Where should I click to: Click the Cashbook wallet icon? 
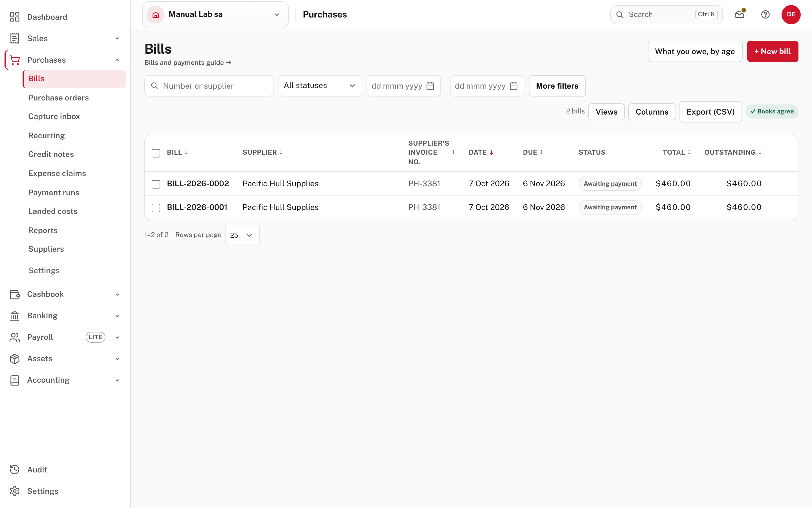[14, 294]
